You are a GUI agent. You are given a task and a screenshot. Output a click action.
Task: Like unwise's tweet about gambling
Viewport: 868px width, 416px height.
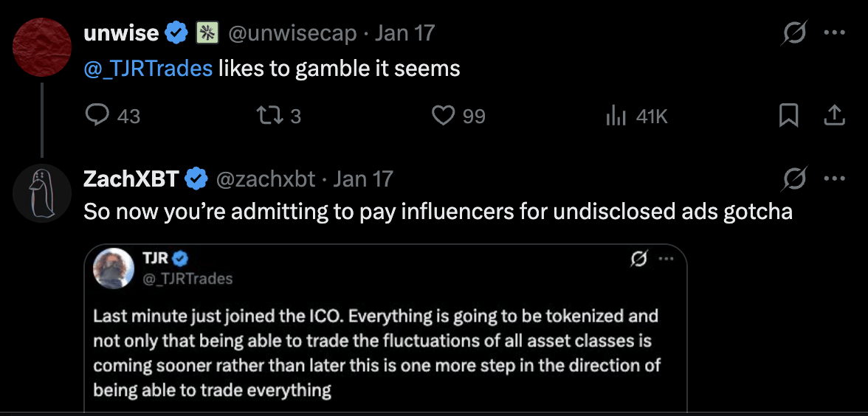tap(458, 117)
